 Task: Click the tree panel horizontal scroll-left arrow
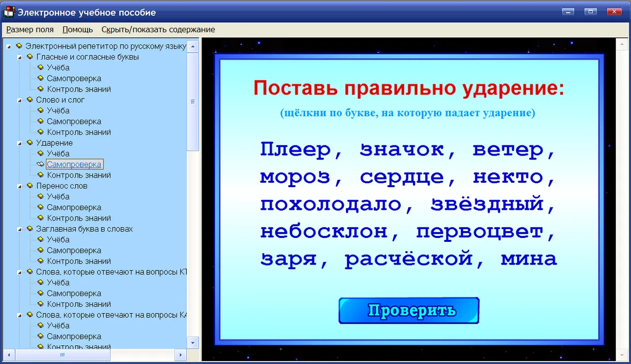8,355
